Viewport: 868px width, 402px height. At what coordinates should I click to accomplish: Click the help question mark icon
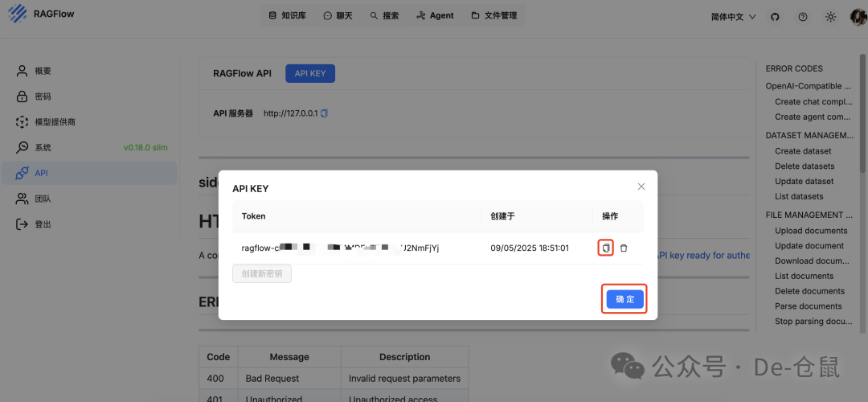803,17
